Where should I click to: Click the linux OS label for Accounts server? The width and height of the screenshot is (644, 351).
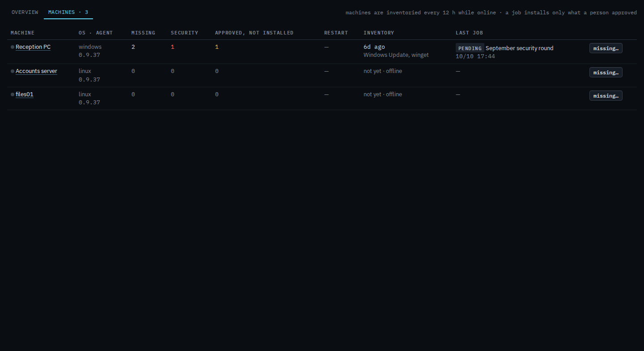point(85,71)
